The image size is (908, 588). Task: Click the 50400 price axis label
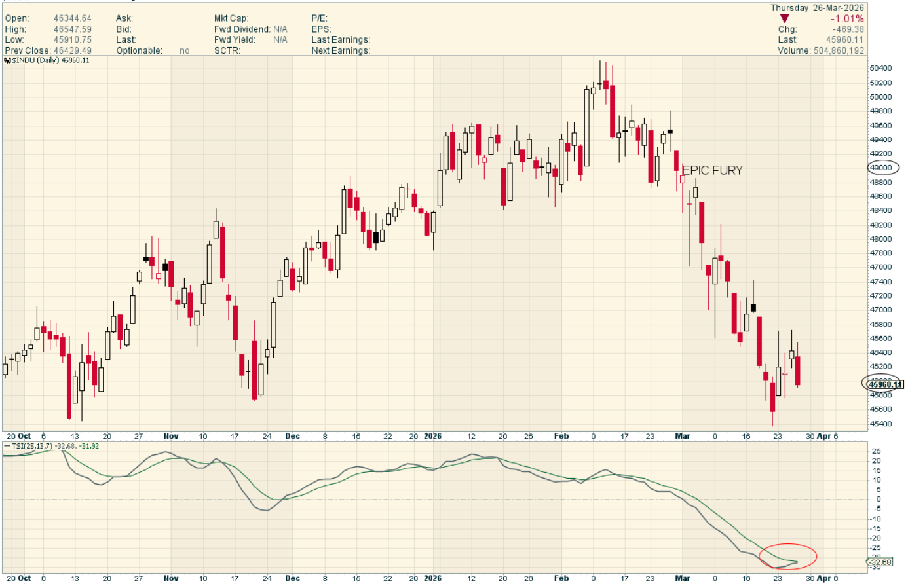[880, 68]
